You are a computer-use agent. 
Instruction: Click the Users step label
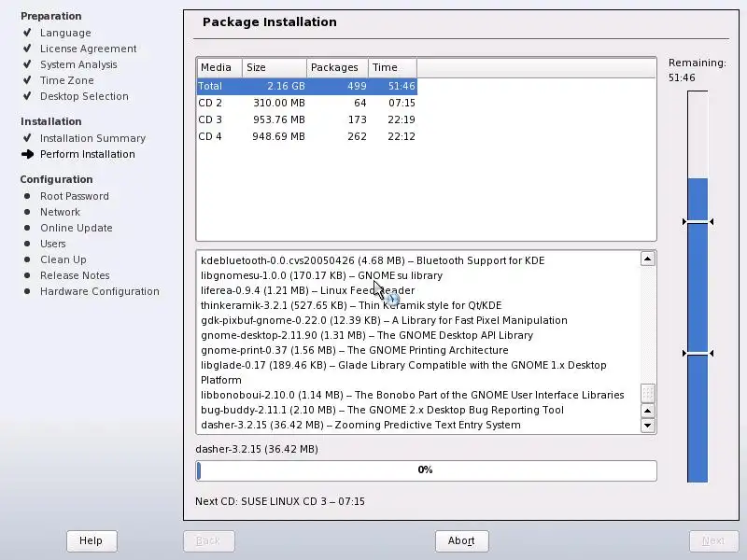click(x=53, y=244)
